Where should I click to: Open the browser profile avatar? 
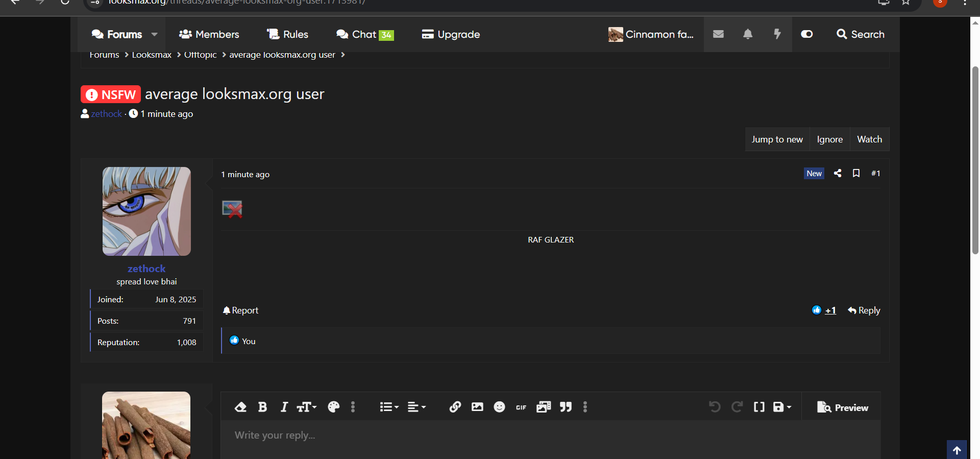940,2
